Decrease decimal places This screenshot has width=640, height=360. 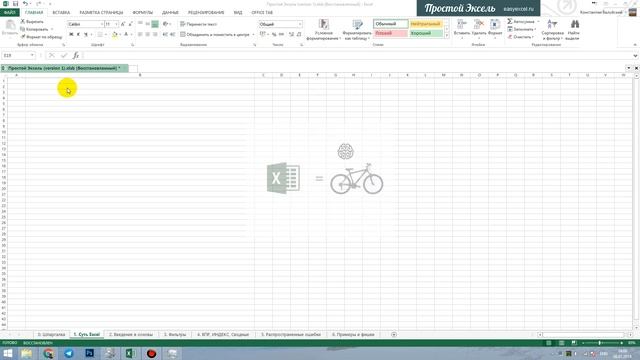[x=299, y=35]
